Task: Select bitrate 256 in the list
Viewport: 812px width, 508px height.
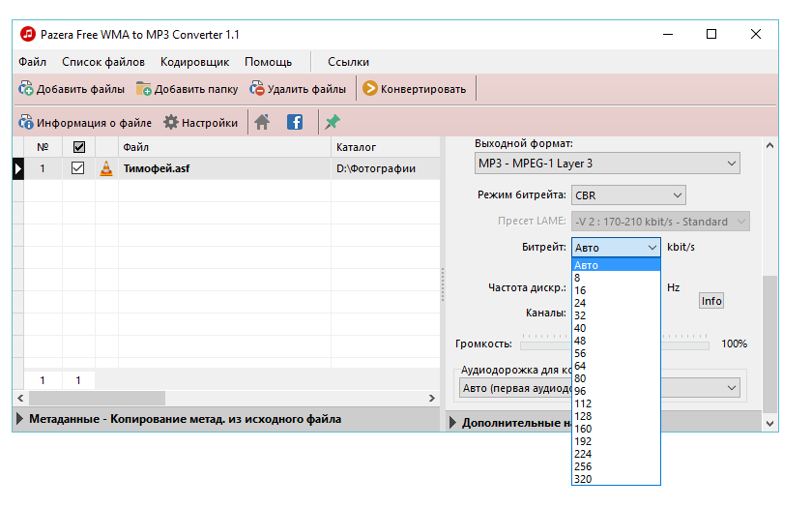Action: pos(617,466)
